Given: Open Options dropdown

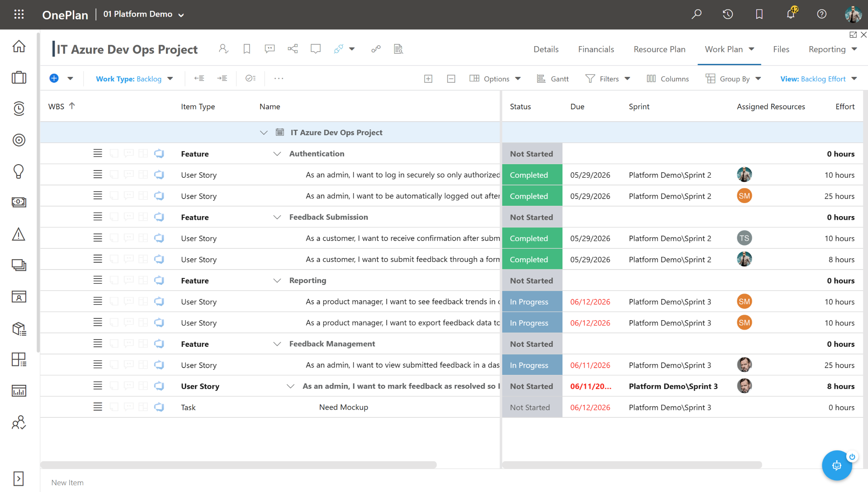Looking at the screenshot, I should (x=495, y=79).
